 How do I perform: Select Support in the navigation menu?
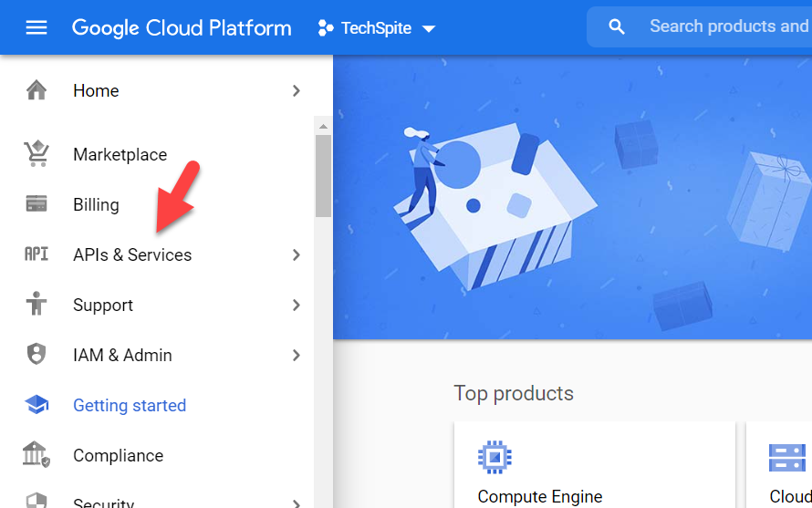[103, 305]
